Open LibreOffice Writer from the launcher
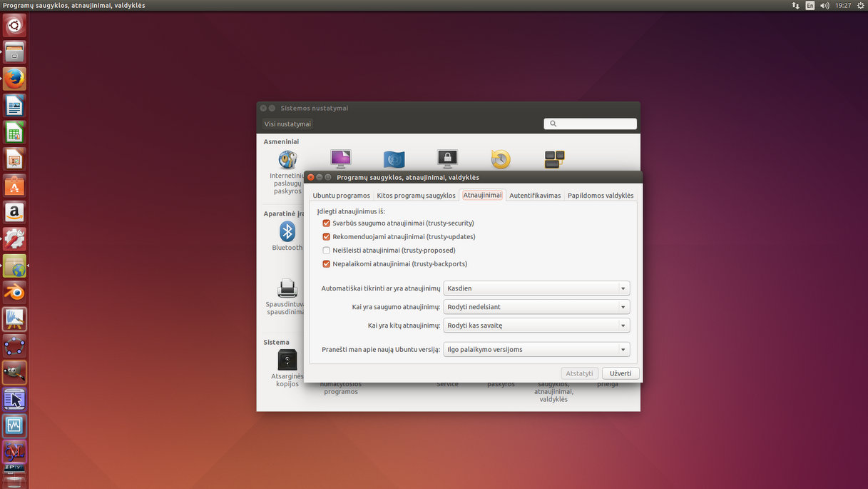The image size is (868, 489). pos(14,106)
